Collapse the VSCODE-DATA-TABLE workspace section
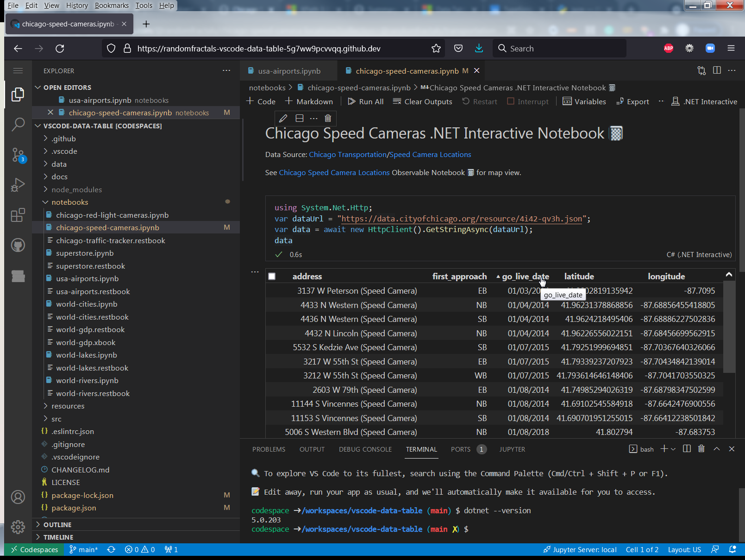This screenshot has height=560, width=745. pos(38,126)
